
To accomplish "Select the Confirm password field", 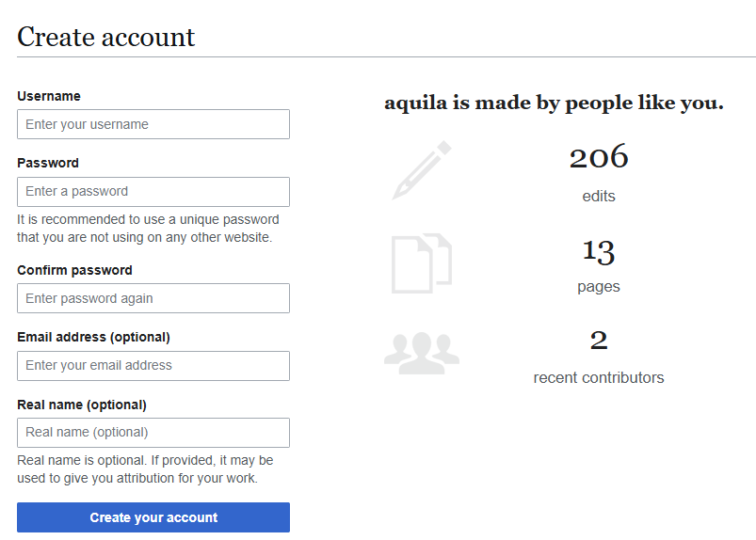I will pos(153,298).
